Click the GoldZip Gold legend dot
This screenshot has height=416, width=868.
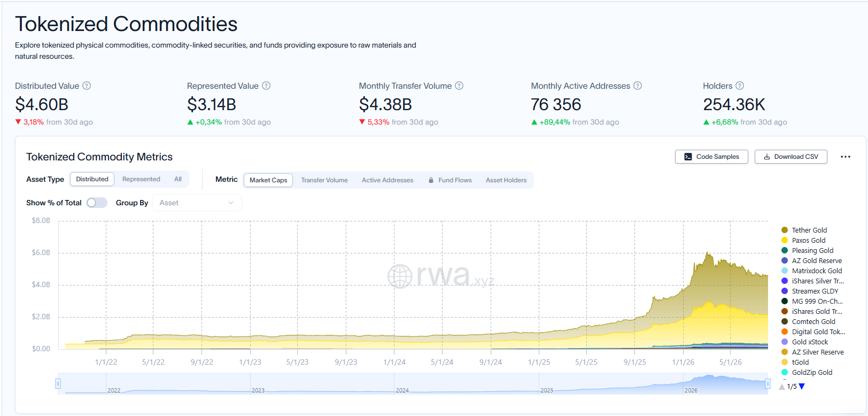pyautogui.click(x=785, y=372)
